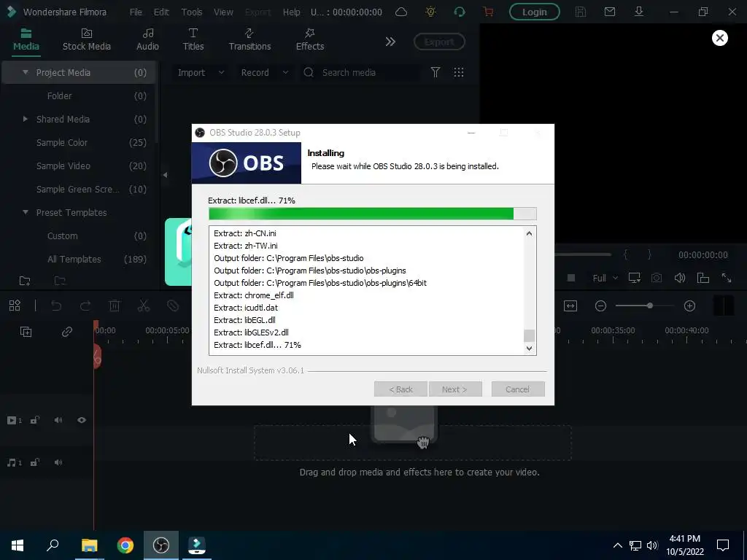
Task: Click the tag marker icon
Action: tap(173, 306)
